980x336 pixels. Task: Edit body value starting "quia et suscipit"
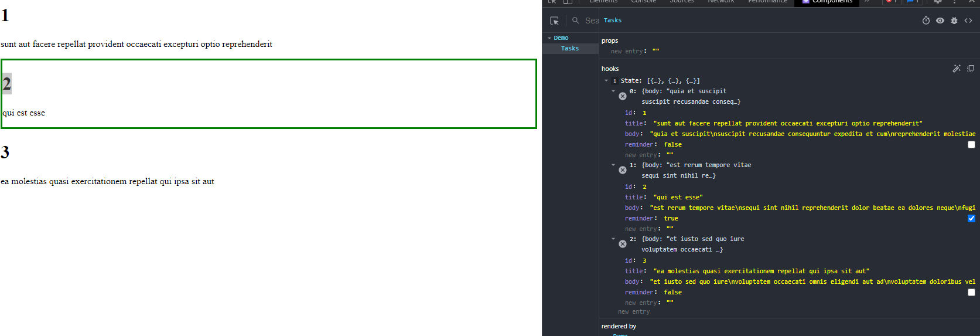[x=812, y=134]
